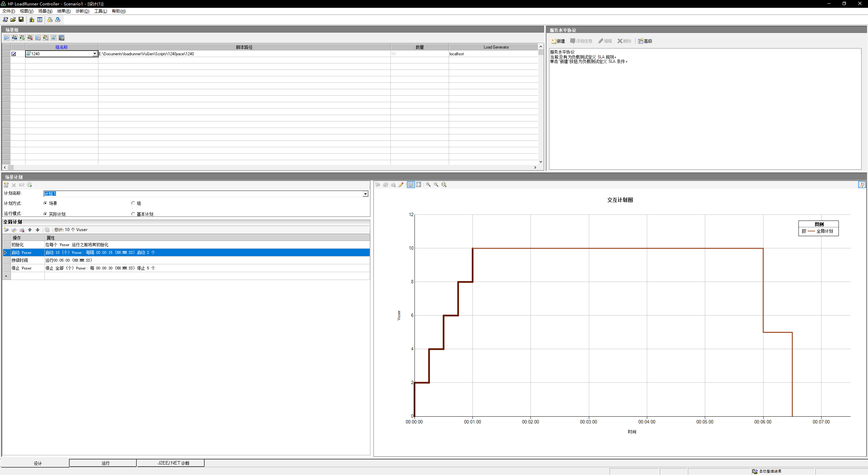Image resolution: width=868 pixels, height=475 pixels.
Task: Click the chart options icon at graph corner
Action: (862, 185)
